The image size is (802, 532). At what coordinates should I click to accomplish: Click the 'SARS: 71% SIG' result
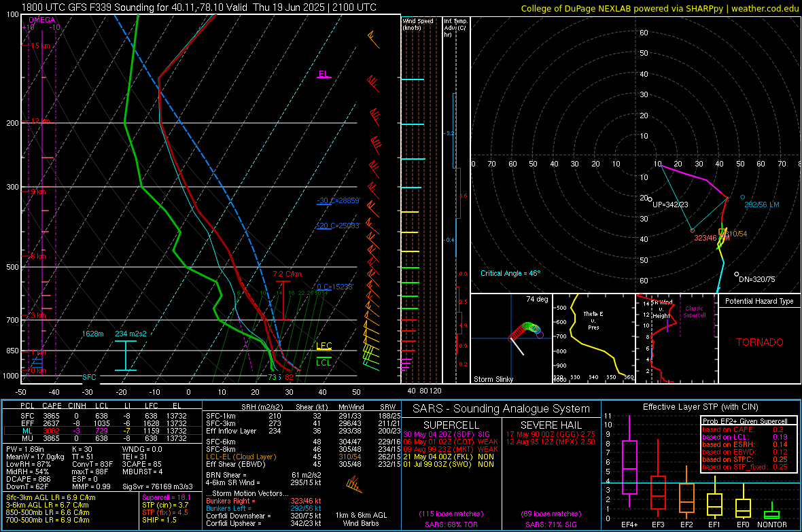tap(551, 525)
